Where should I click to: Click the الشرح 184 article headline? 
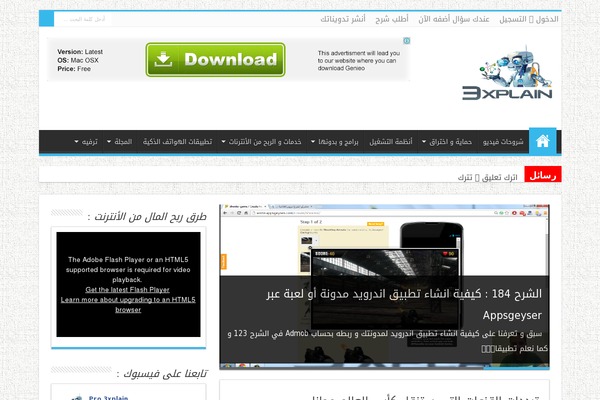pyautogui.click(x=404, y=304)
